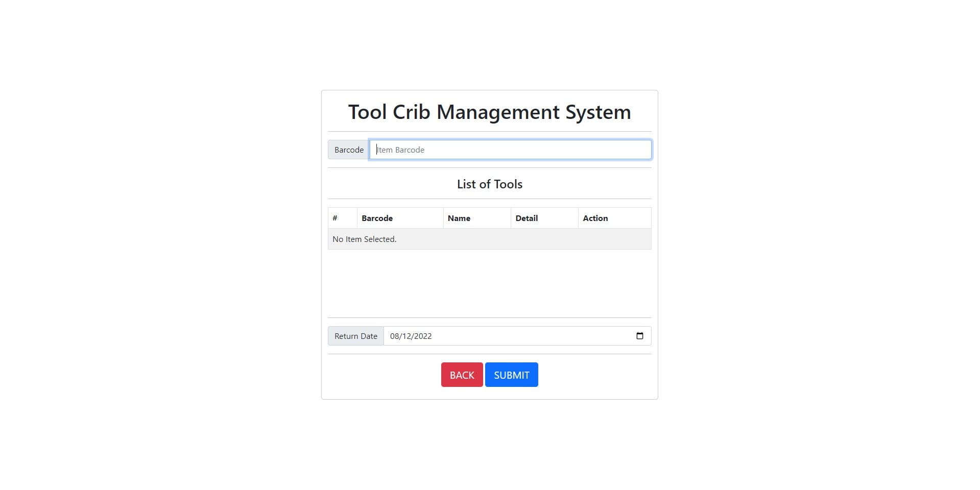
Task: Click the Return Date label
Action: [355, 336]
